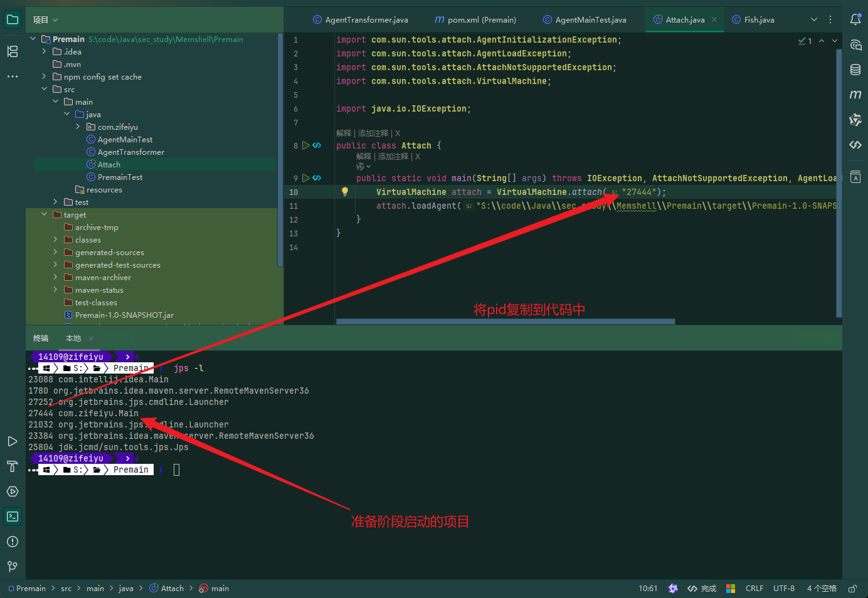Image resolution: width=868 pixels, height=598 pixels.
Task: Click the Run tool window icon
Action: coord(13,441)
